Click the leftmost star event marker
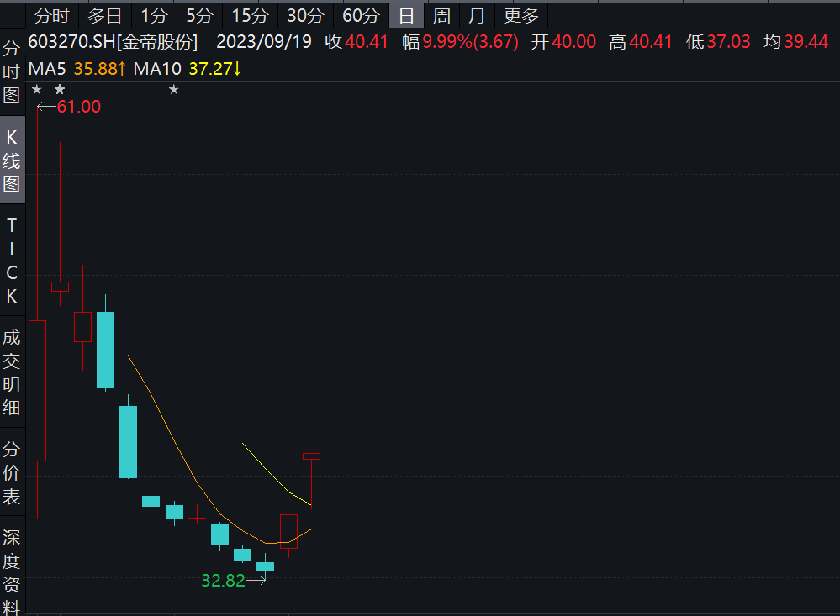Viewport: 840px width, 616px height. 36,90
